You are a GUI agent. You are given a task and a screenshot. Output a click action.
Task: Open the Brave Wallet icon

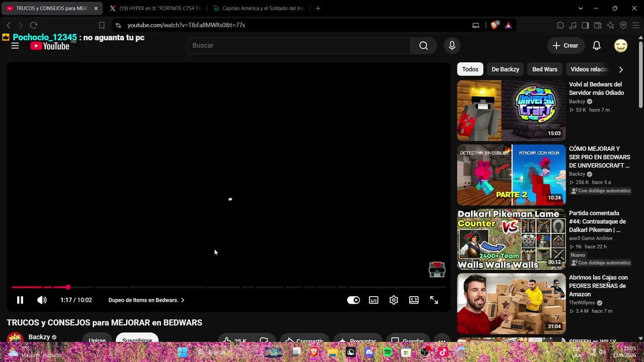tap(598, 25)
